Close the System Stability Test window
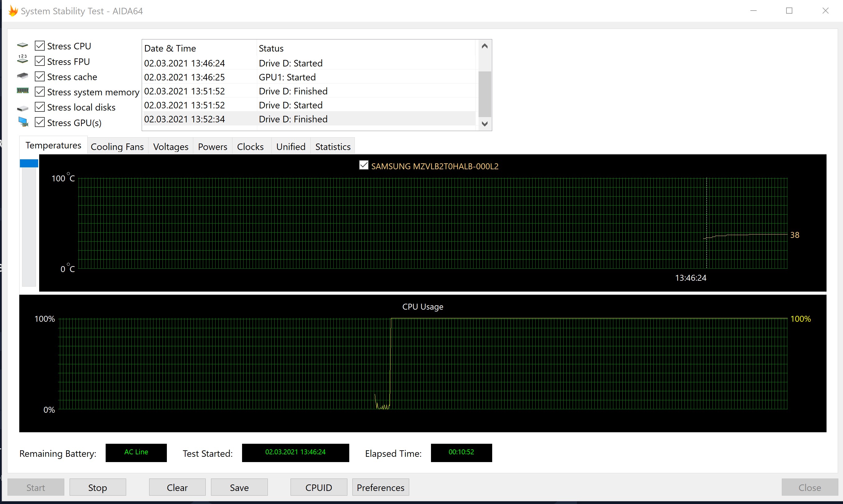This screenshot has height=504, width=843. pos(825,11)
